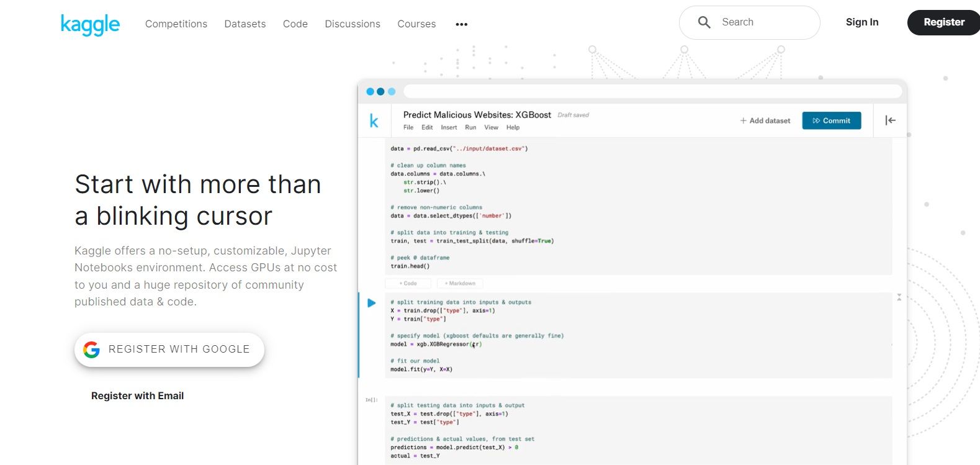Click the notebook title Predict Malicious Websites
980x465 pixels.
(x=477, y=115)
